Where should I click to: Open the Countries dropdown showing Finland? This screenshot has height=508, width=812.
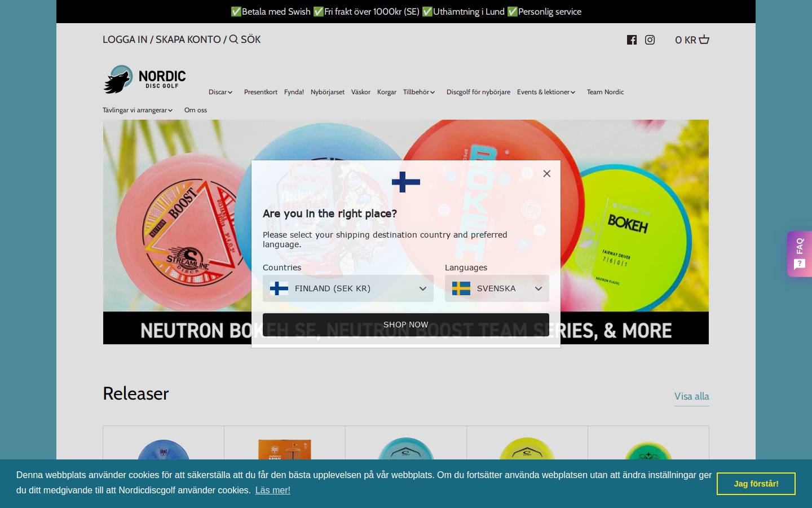click(x=348, y=288)
